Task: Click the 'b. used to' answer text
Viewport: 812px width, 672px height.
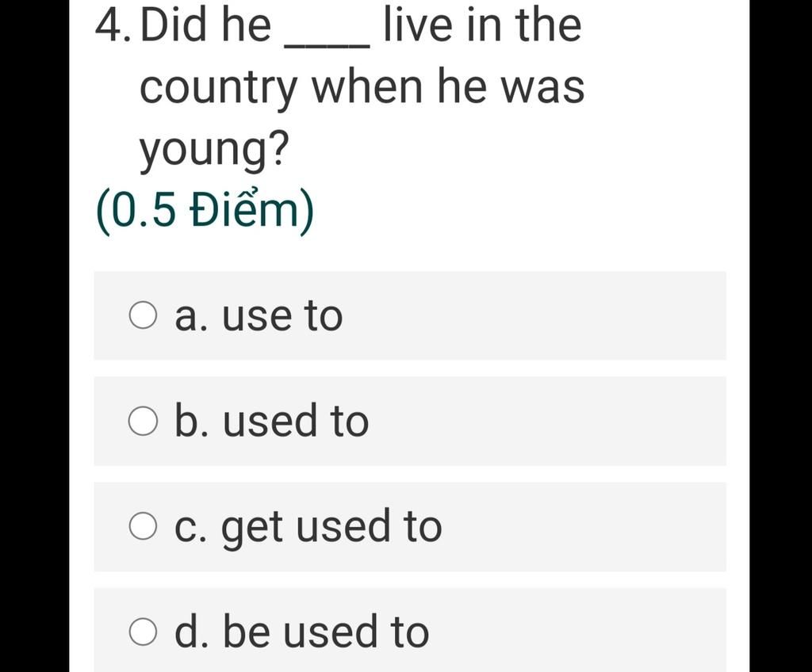Action: coord(272,421)
